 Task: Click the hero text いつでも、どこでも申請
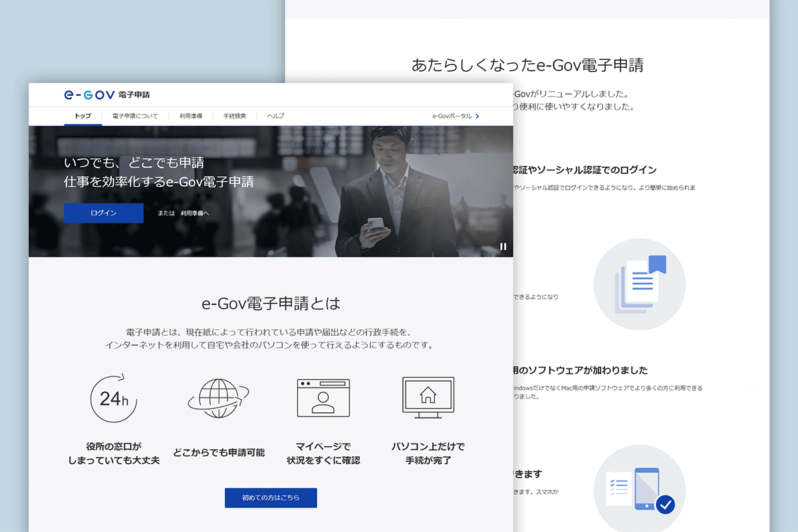pos(134,163)
